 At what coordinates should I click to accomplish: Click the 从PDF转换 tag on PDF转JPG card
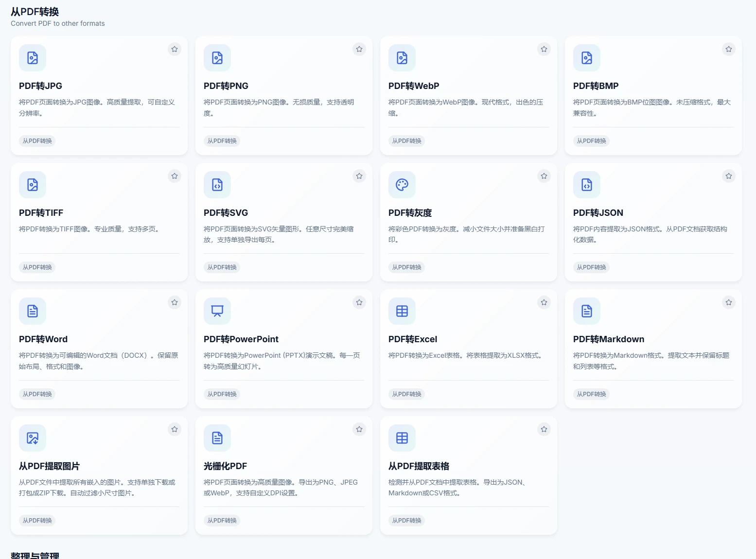point(37,141)
